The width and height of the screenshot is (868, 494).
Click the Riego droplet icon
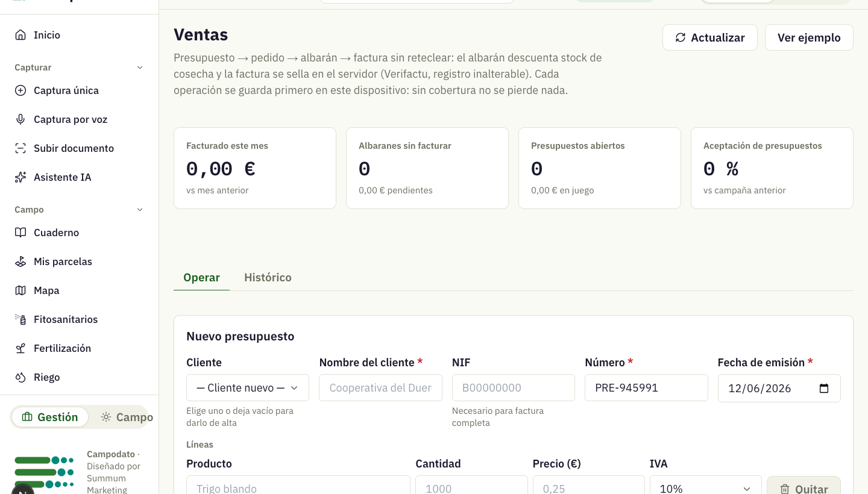click(20, 377)
